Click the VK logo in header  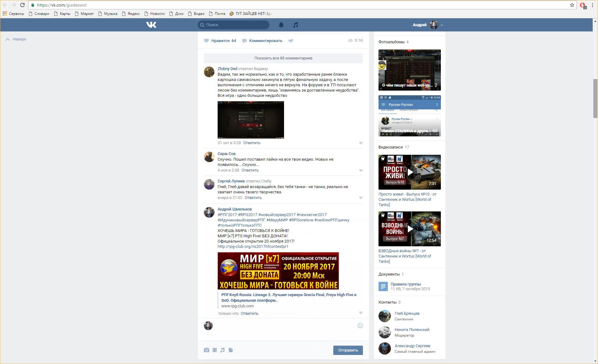tap(151, 25)
